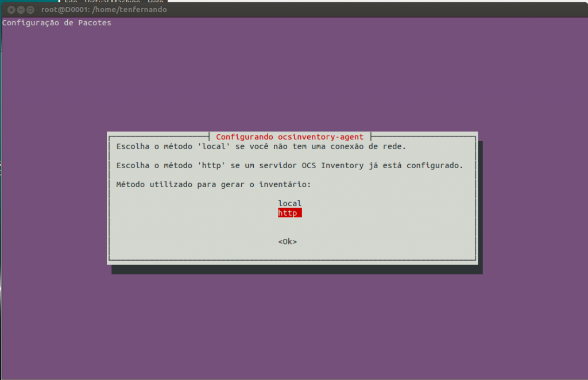Click the 'Configuração de Pacotes' header text
Image resolution: width=588 pixels, height=380 pixels.
pyautogui.click(x=57, y=23)
